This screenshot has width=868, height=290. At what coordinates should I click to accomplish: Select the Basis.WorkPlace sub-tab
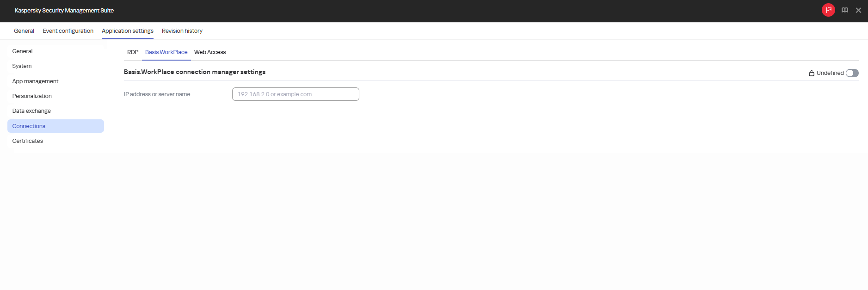pos(166,52)
